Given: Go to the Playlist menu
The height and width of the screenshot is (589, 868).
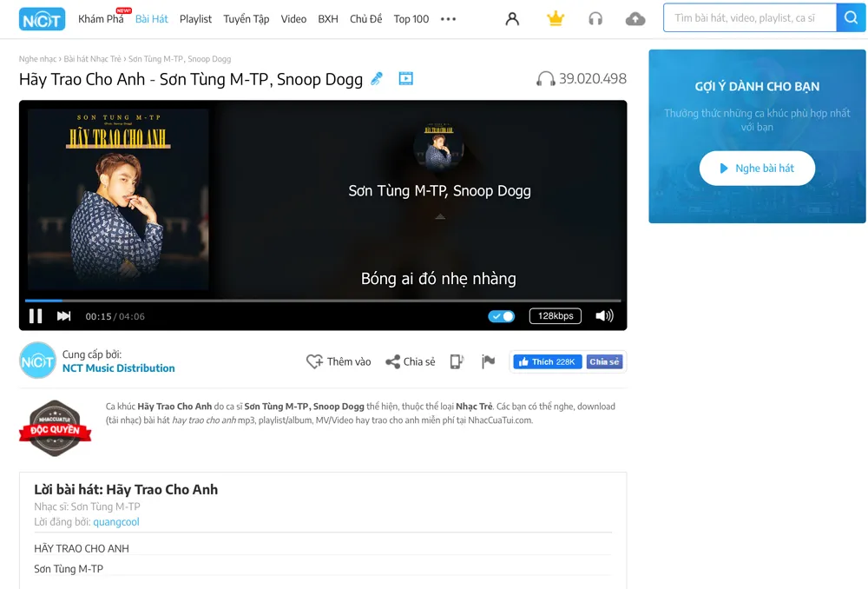Looking at the screenshot, I should coord(195,19).
